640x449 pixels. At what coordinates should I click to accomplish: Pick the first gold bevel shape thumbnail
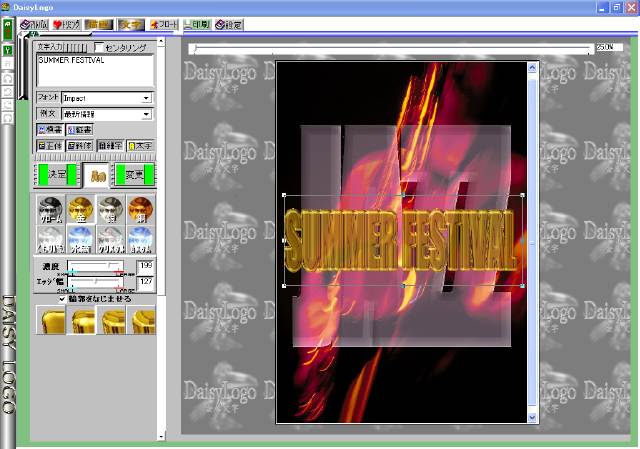pos(51,320)
